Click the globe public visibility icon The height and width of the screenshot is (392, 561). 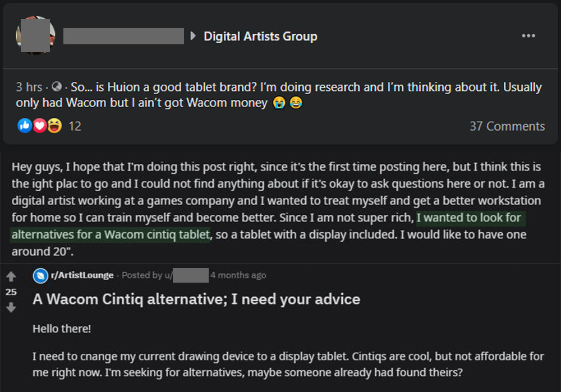point(57,86)
